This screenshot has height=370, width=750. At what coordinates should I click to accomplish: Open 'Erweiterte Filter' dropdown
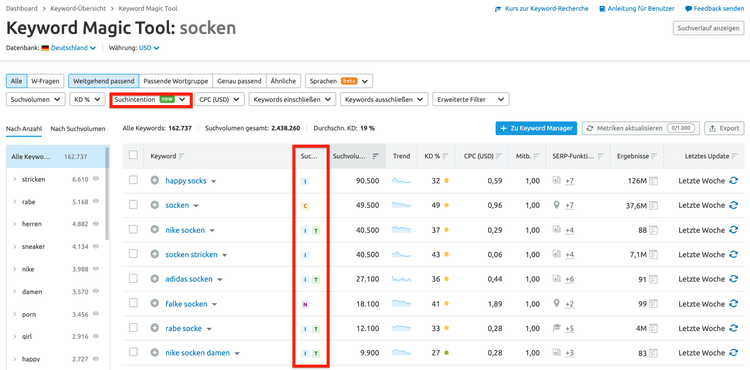coord(471,99)
